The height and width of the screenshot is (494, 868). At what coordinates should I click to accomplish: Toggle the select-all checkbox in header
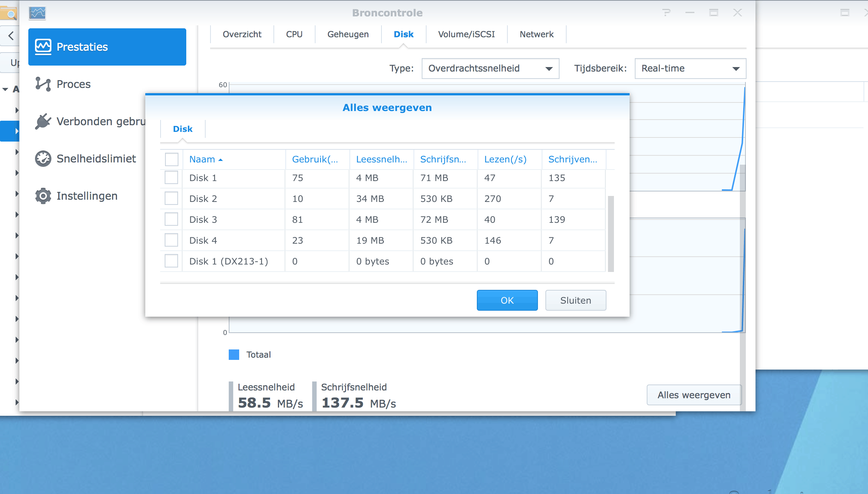(x=171, y=159)
